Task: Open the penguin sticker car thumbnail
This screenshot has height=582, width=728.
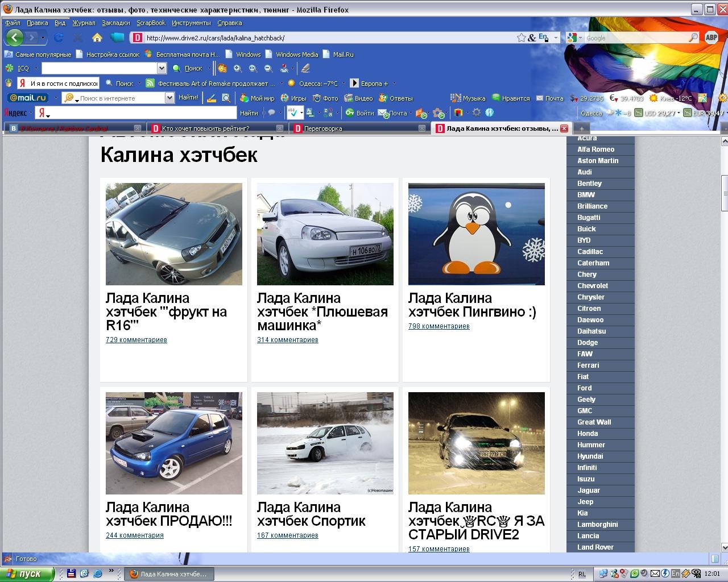Action: pyautogui.click(x=477, y=234)
